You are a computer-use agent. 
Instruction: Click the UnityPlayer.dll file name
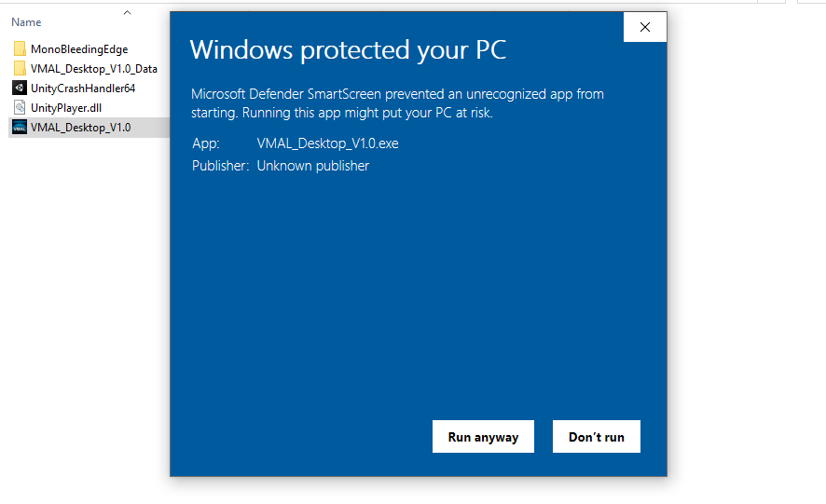click(x=66, y=107)
